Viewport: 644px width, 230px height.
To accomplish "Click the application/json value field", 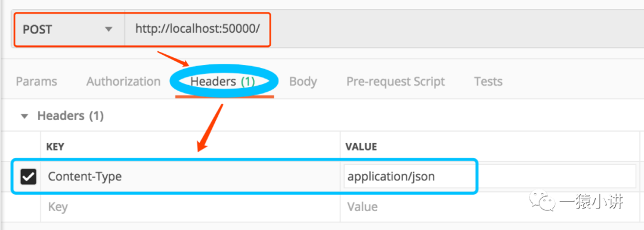I will click(x=490, y=176).
